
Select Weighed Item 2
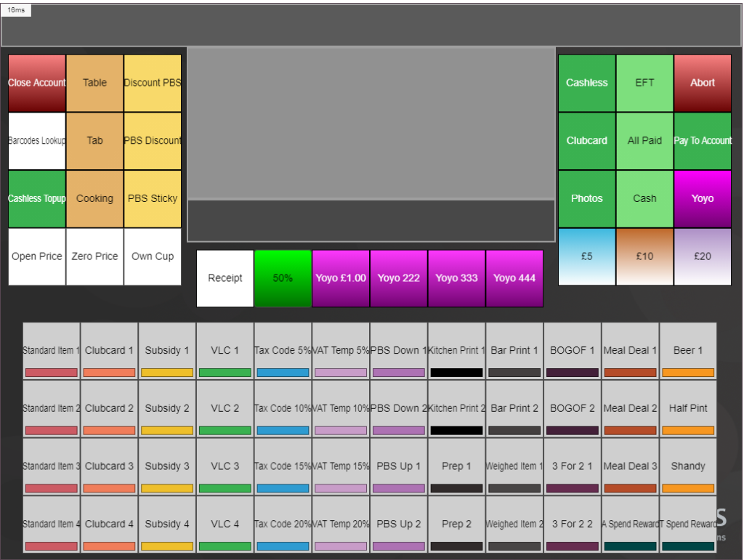(514, 524)
